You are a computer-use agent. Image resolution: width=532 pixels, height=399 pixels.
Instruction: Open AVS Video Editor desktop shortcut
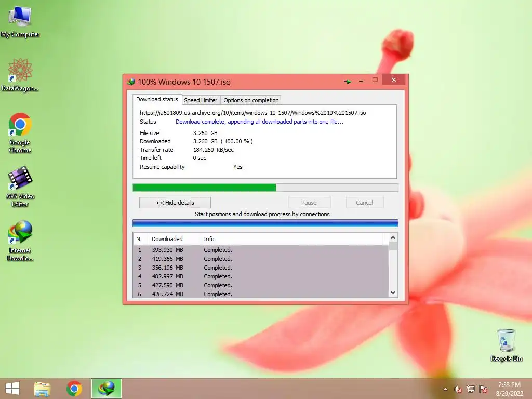click(20, 187)
